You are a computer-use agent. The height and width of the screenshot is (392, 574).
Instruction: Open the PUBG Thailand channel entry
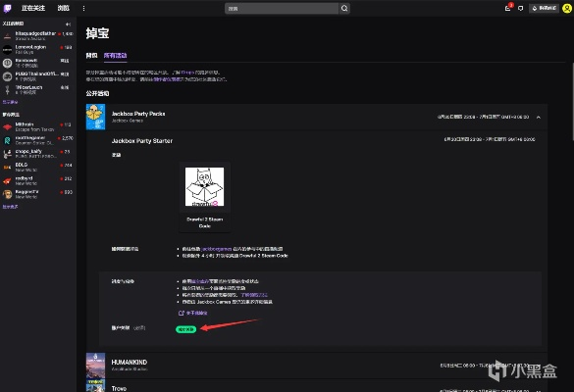click(38, 76)
